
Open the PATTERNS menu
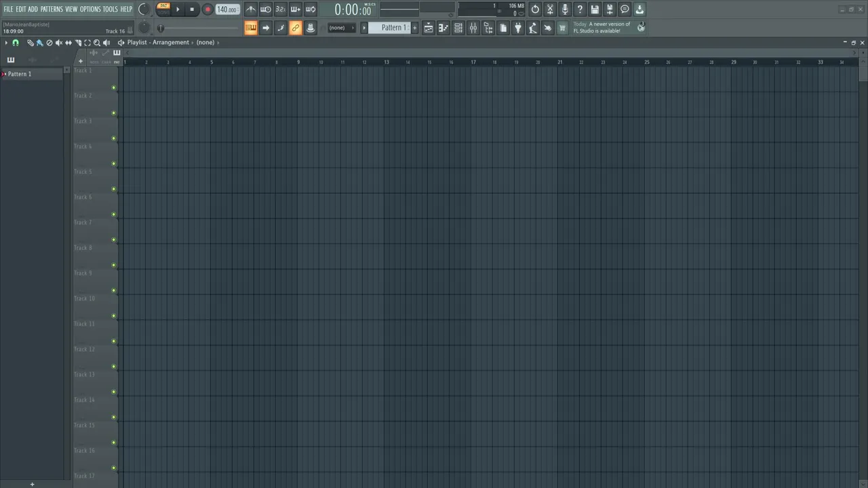(x=52, y=9)
